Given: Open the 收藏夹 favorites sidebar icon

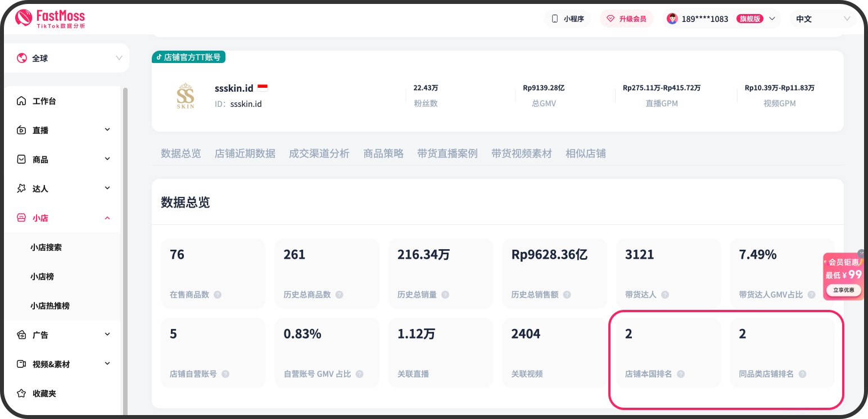Looking at the screenshot, I should (x=22, y=393).
